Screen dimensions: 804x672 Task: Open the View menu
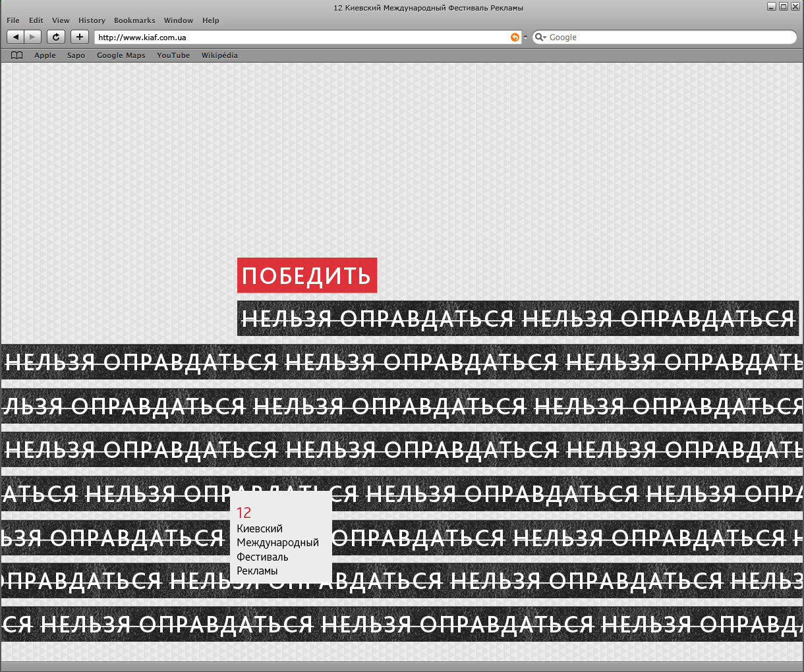click(x=61, y=20)
